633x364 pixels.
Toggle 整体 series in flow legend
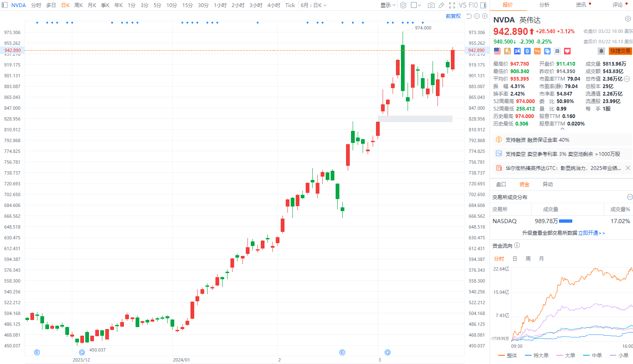507,355
